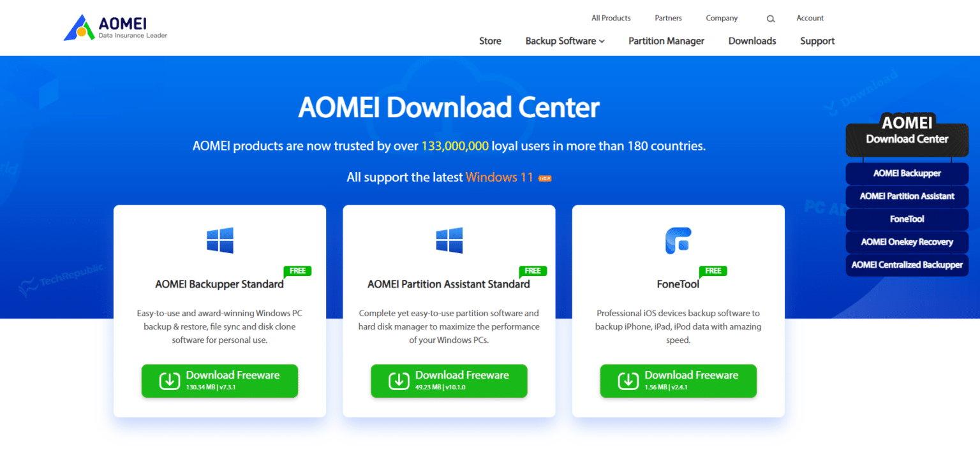Click the FREE badge on AOMEI Backupper Standard

(297, 270)
